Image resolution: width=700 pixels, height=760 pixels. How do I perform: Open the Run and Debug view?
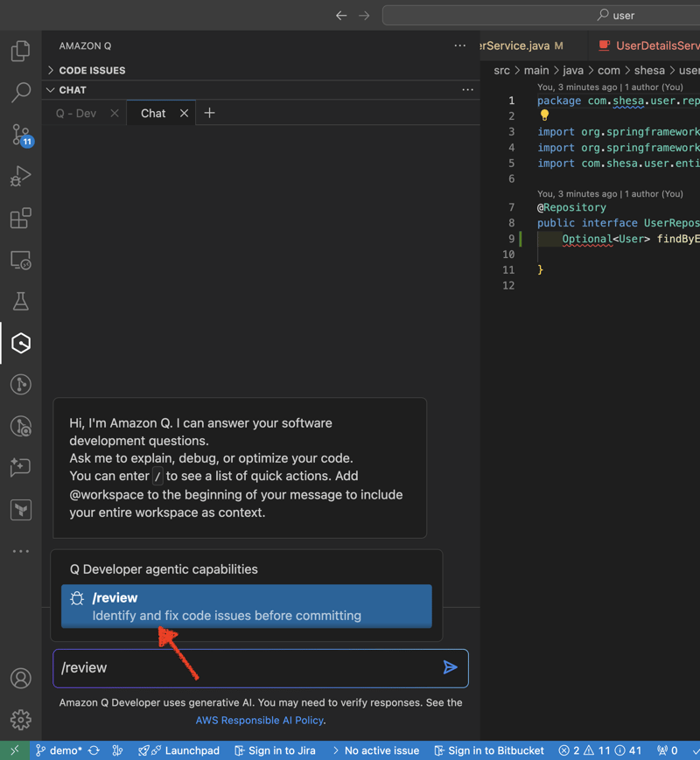pyautogui.click(x=21, y=176)
